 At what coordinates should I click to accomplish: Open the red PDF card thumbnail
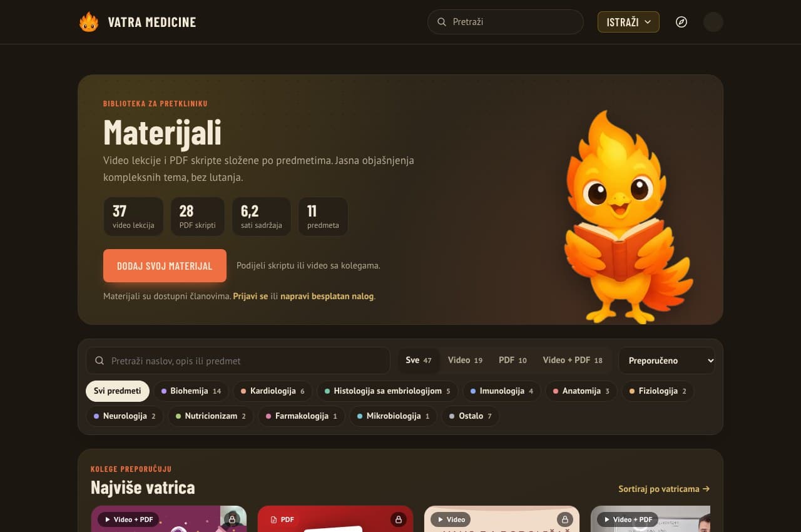335,519
